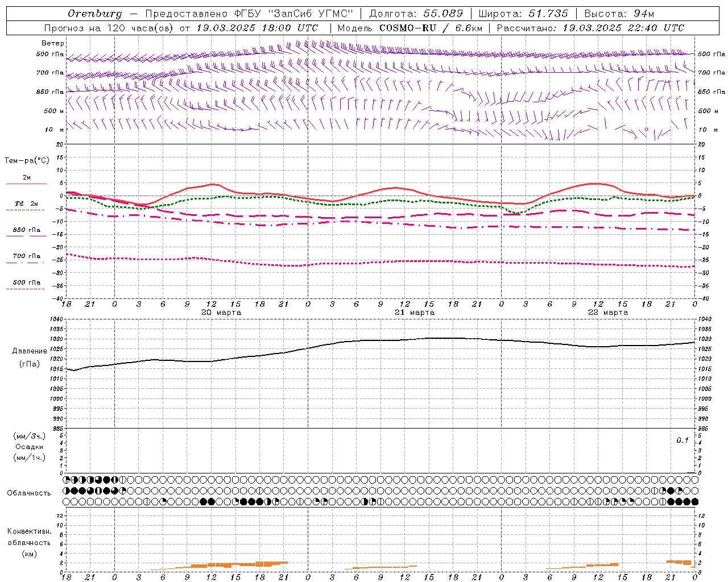
Task: Click the 22 марта date label
Action: click(x=608, y=312)
